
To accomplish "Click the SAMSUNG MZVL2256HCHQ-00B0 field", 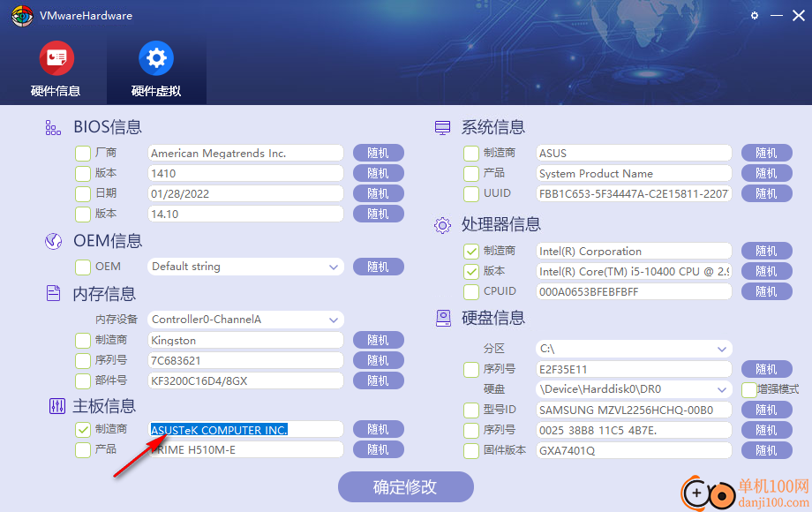I will [634, 410].
